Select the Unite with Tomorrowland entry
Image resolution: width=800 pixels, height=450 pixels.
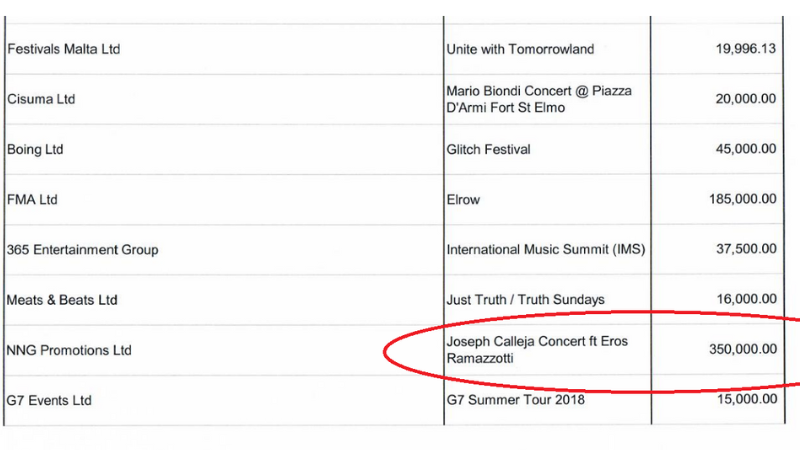click(x=520, y=49)
